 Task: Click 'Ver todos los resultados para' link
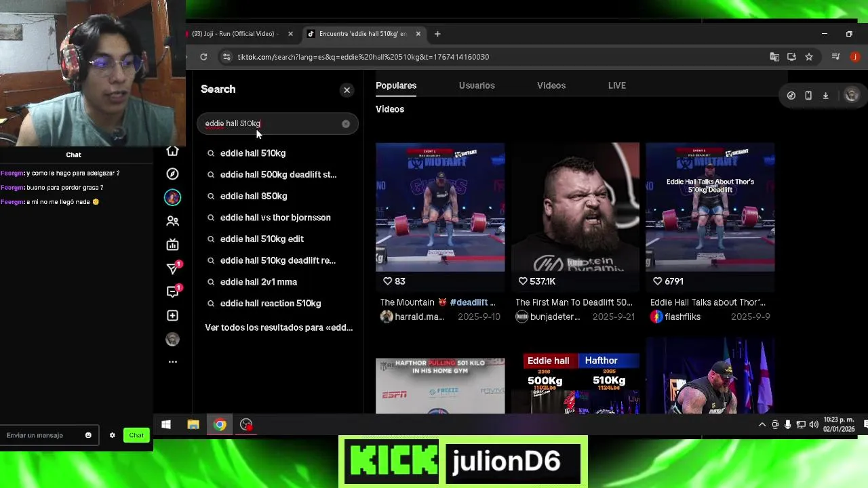coord(279,327)
